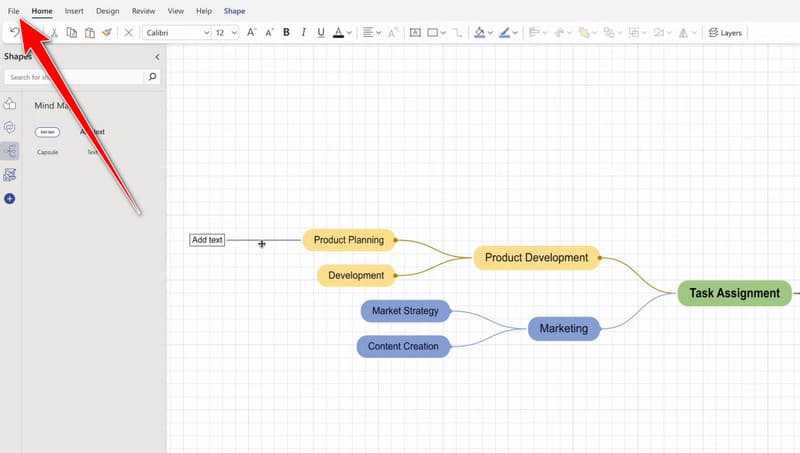
Task: Select the Task Assignment central node
Action: pos(735,293)
